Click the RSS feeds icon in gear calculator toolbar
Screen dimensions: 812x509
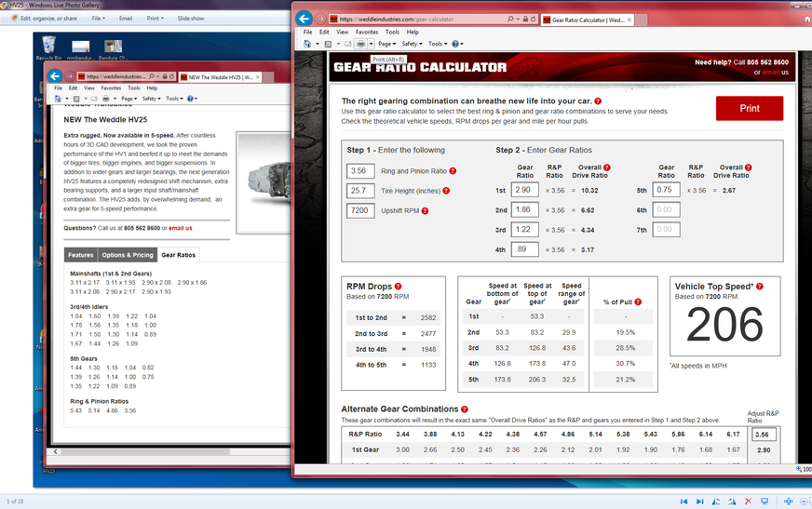328,44
